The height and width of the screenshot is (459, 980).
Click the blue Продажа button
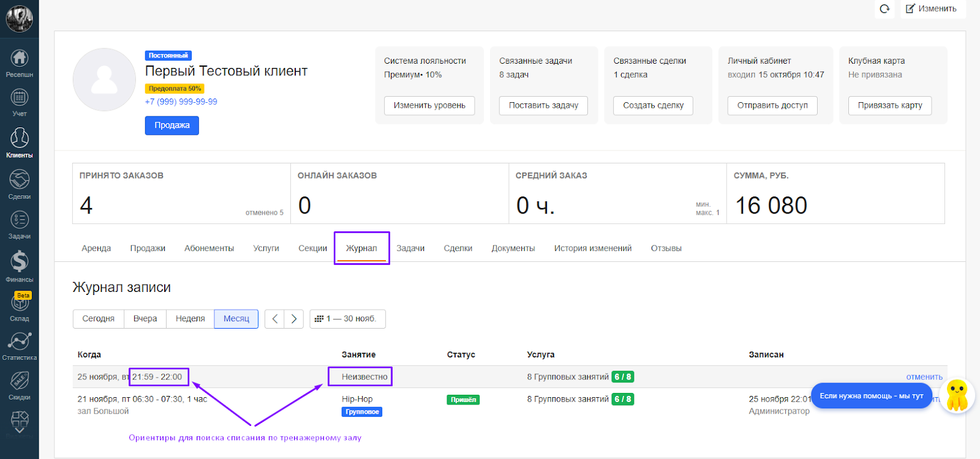tap(171, 125)
